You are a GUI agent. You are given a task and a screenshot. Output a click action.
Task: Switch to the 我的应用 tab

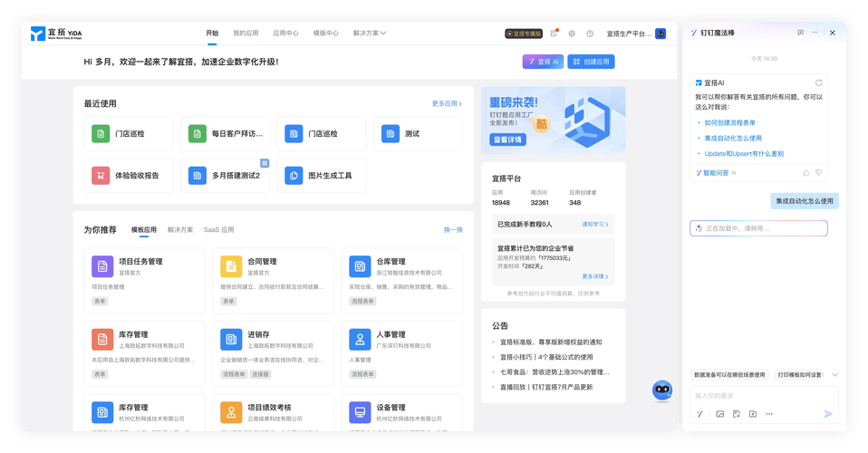click(245, 34)
